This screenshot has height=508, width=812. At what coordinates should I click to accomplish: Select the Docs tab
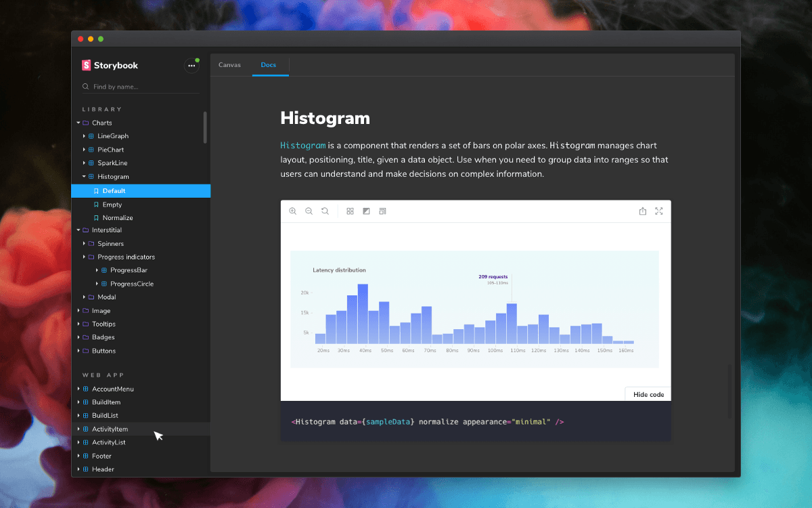tap(269, 65)
